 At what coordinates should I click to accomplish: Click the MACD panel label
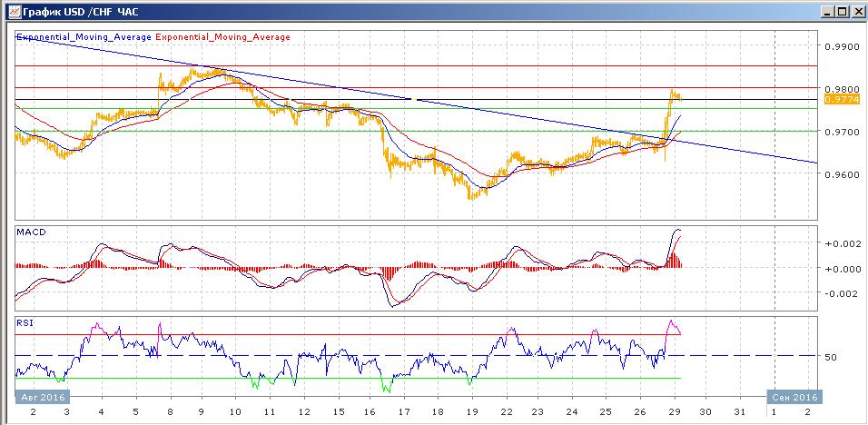(x=32, y=232)
